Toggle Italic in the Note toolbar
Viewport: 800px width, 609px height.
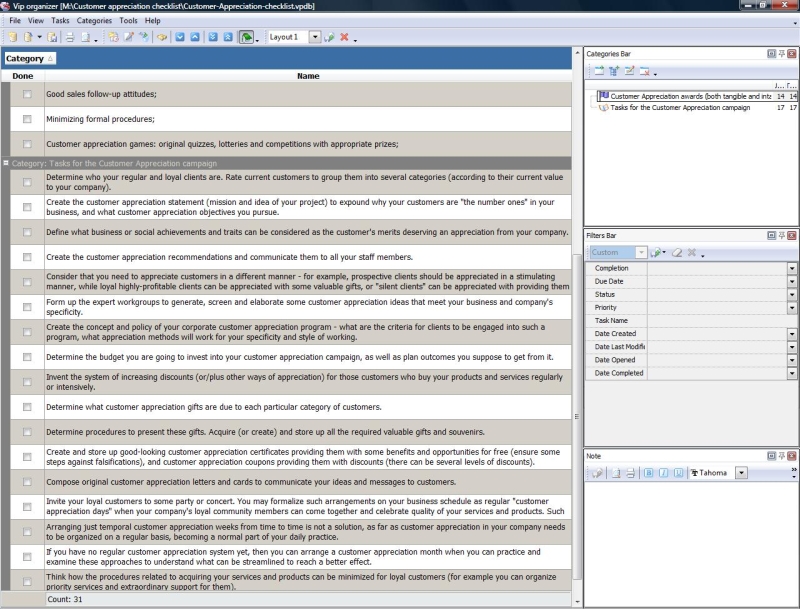coord(663,473)
